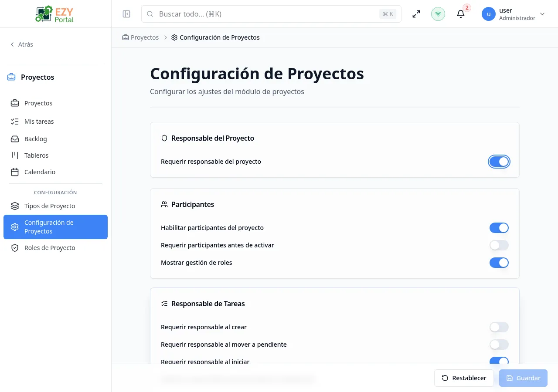This screenshot has height=392, width=558.
Task: Click CONFIGURACIÓN section label in sidebar
Action: 55,193
